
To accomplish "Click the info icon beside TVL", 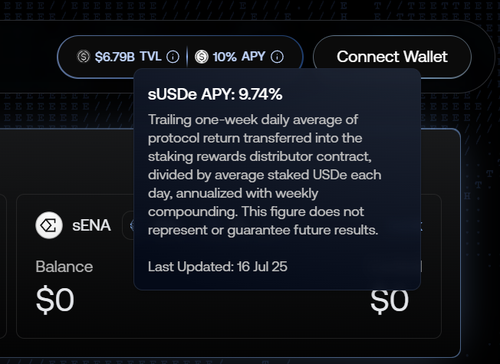I will 173,57.
